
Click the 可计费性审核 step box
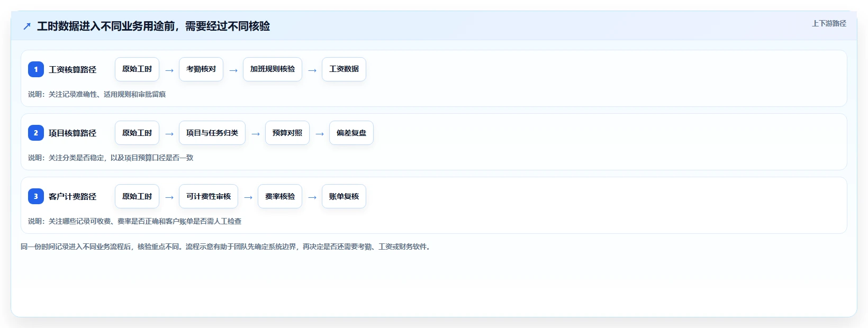click(x=209, y=196)
